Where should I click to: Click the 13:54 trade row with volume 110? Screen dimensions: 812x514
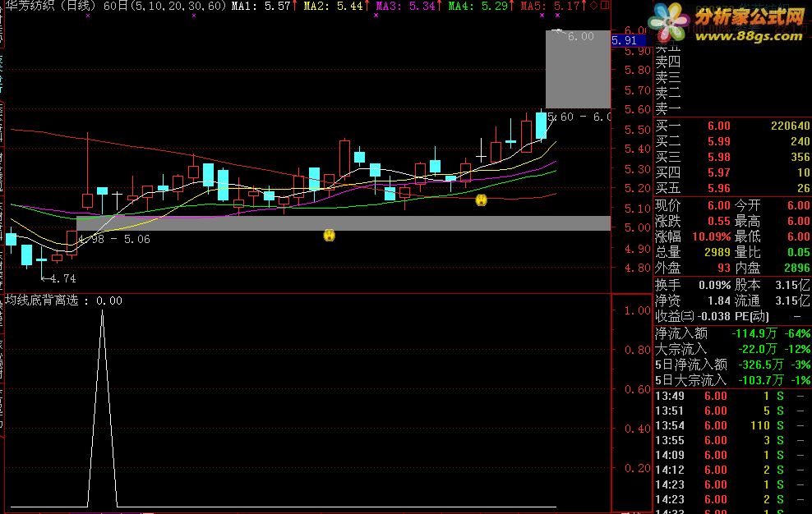coord(731,425)
